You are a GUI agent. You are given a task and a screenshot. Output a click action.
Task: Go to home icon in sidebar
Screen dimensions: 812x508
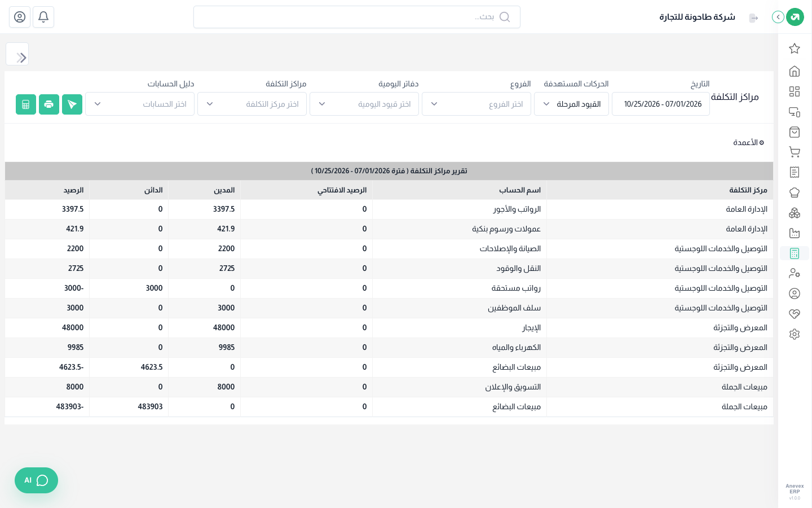[795, 71]
